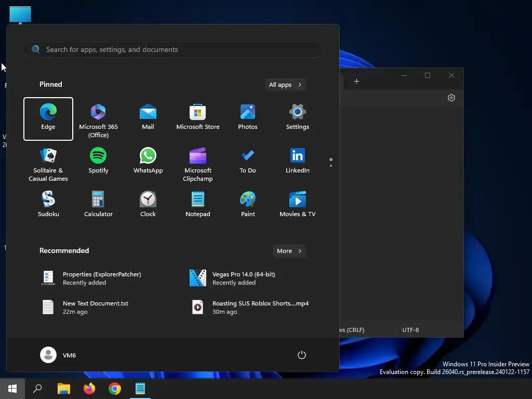Click the Windows Start button on taskbar
Image resolution: width=532 pixels, height=399 pixels.
(12, 389)
